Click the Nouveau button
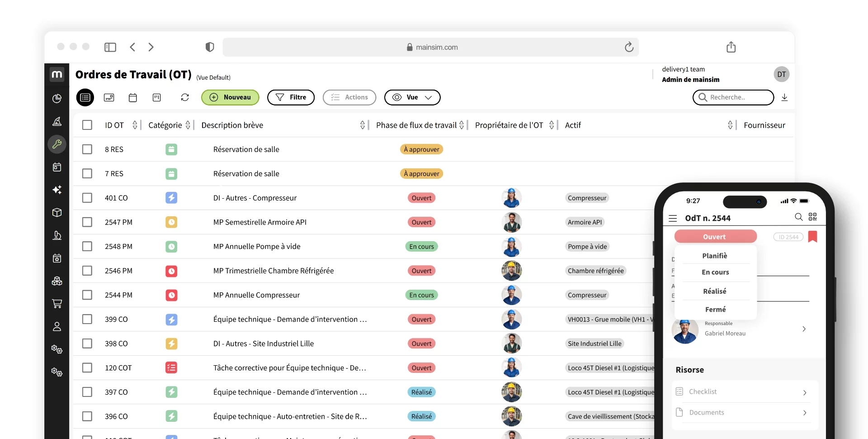 tap(230, 97)
